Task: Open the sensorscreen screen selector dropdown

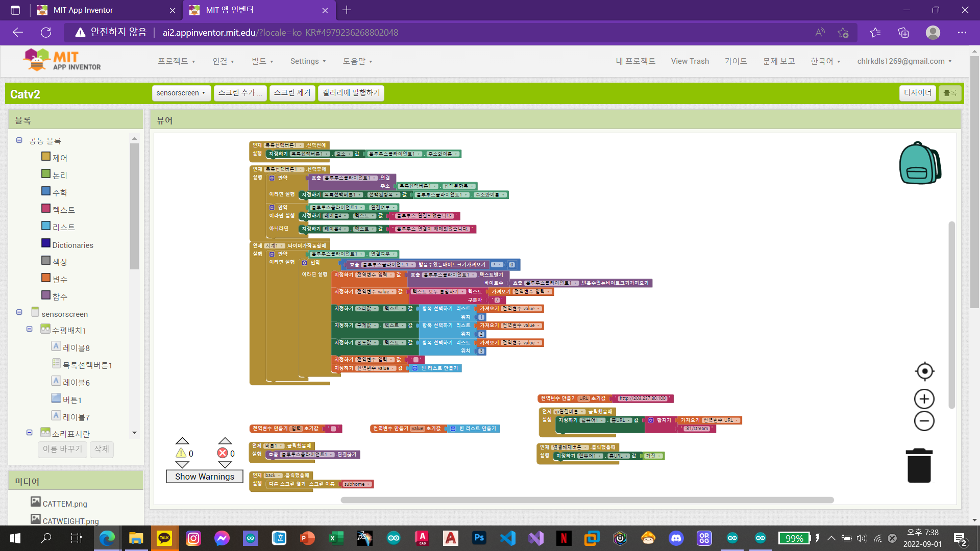Action: pyautogui.click(x=181, y=93)
